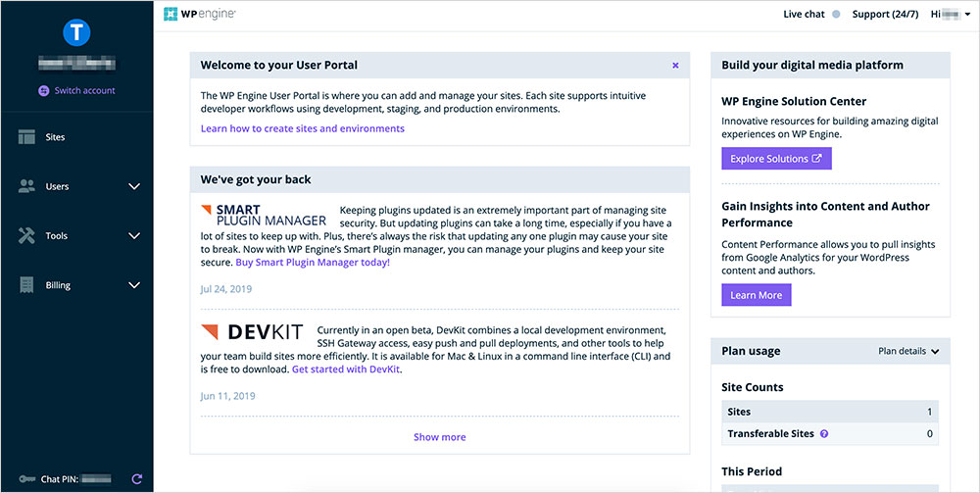The image size is (980, 493).
Task: Click the Billing receipt icon
Action: coord(27,285)
